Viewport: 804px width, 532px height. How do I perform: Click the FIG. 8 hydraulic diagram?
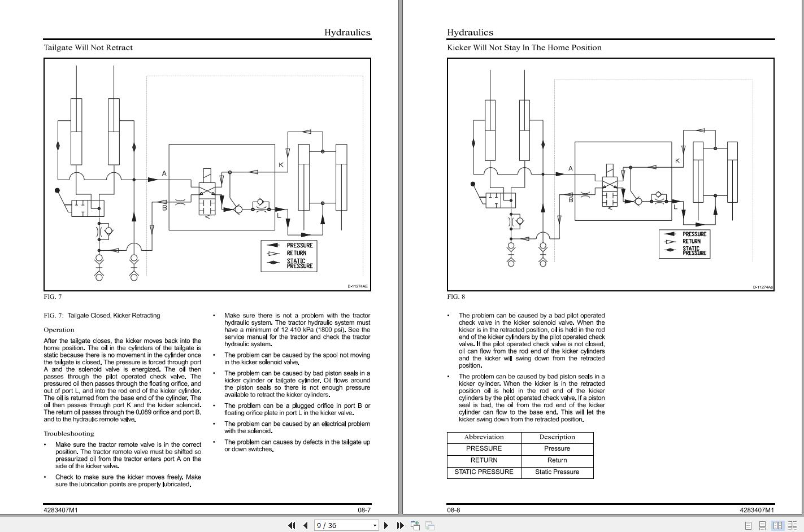click(611, 175)
